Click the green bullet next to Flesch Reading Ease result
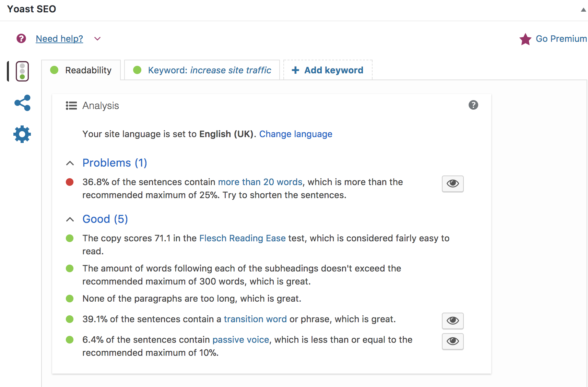Image resolution: width=588 pixels, height=387 pixels. point(70,238)
